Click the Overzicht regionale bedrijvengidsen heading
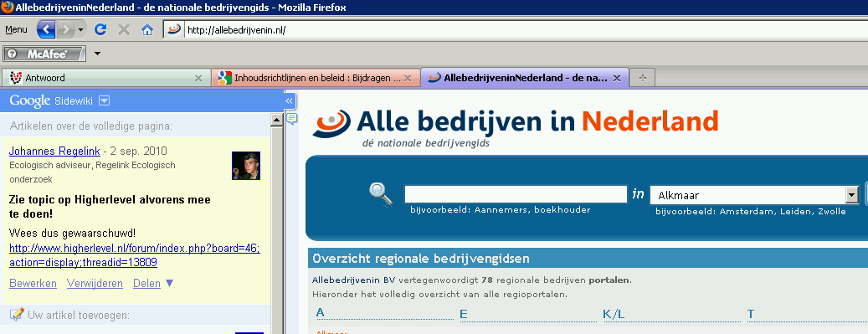 click(x=421, y=258)
